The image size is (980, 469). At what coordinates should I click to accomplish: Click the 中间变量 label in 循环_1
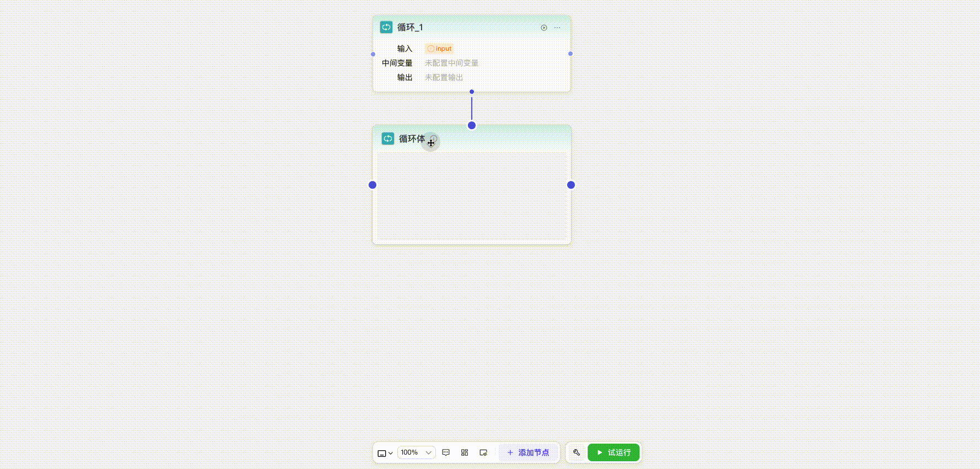point(397,63)
